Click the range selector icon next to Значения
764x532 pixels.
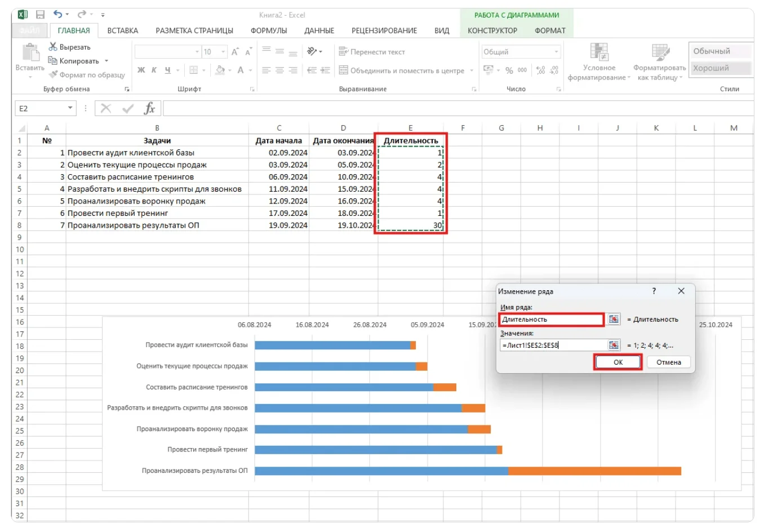pyautogui.click(x=614, y=345)
